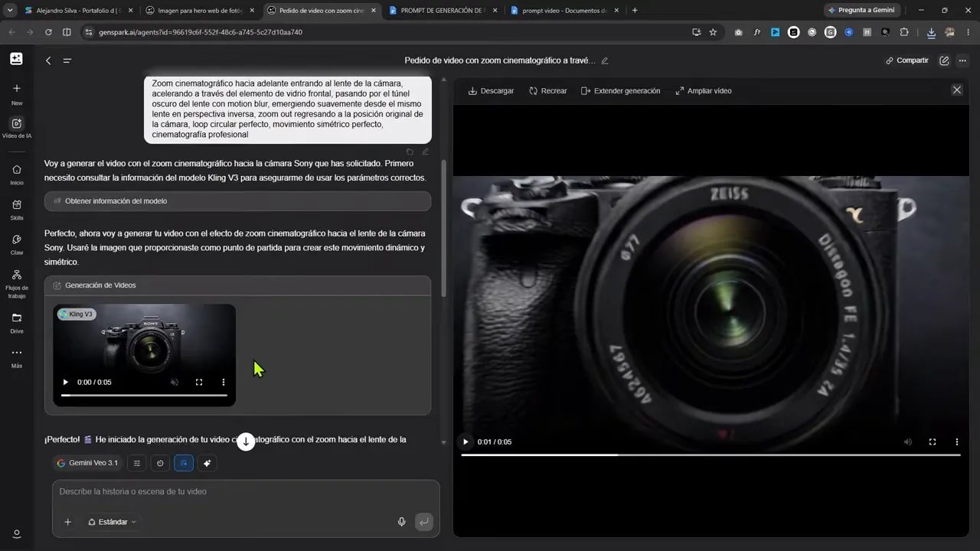This screenshot has height=551, width=980.
Task: Enter fullscreen on the large preview video
Action: pos(933,442)
